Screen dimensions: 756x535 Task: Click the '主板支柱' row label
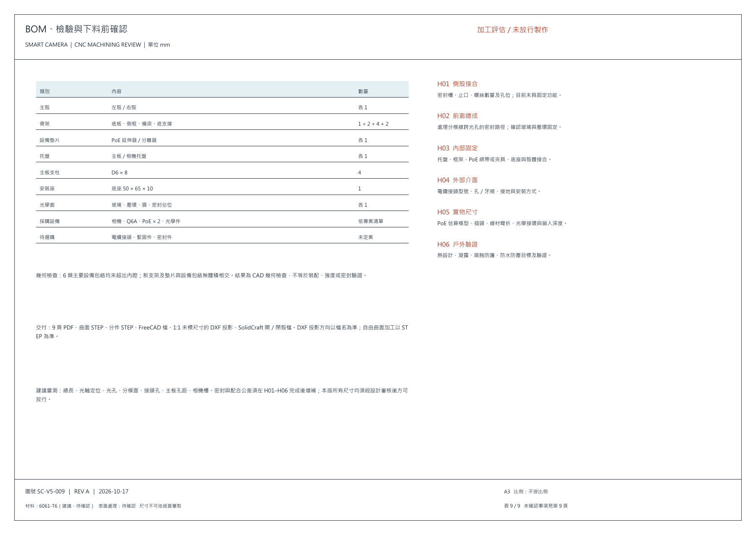click(x=50, y=172)
